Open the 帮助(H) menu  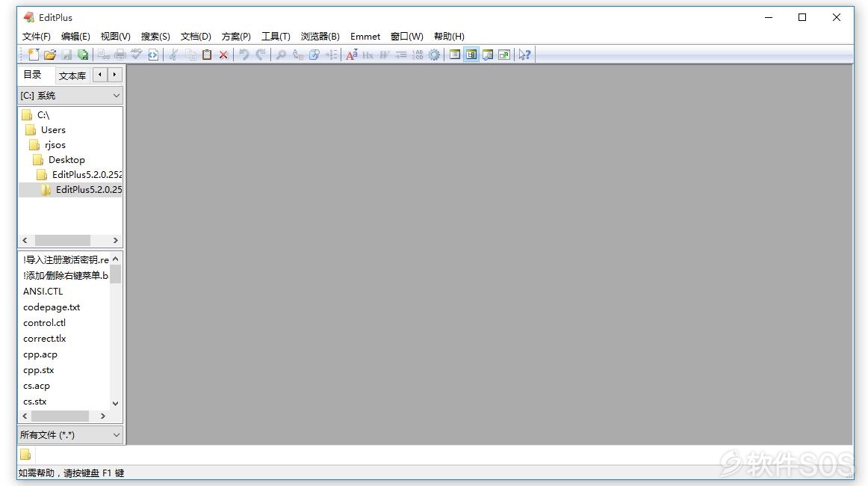(x=449, y=36)
